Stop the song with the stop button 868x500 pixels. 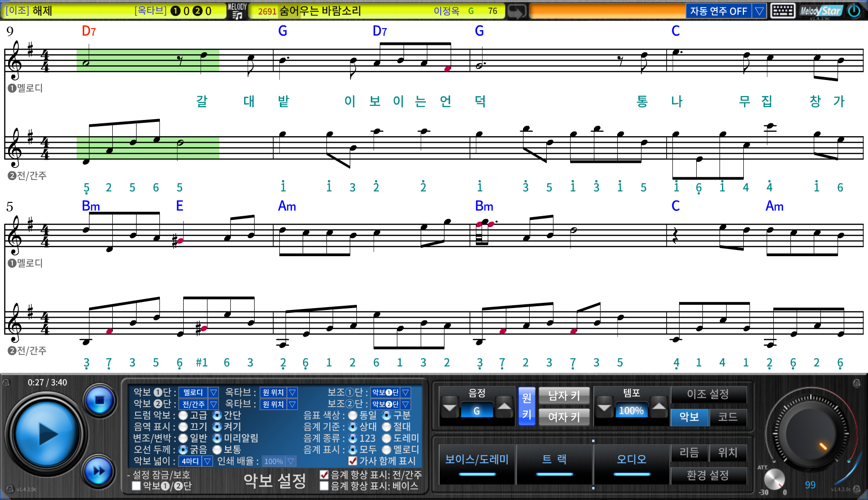coord(99,400)
